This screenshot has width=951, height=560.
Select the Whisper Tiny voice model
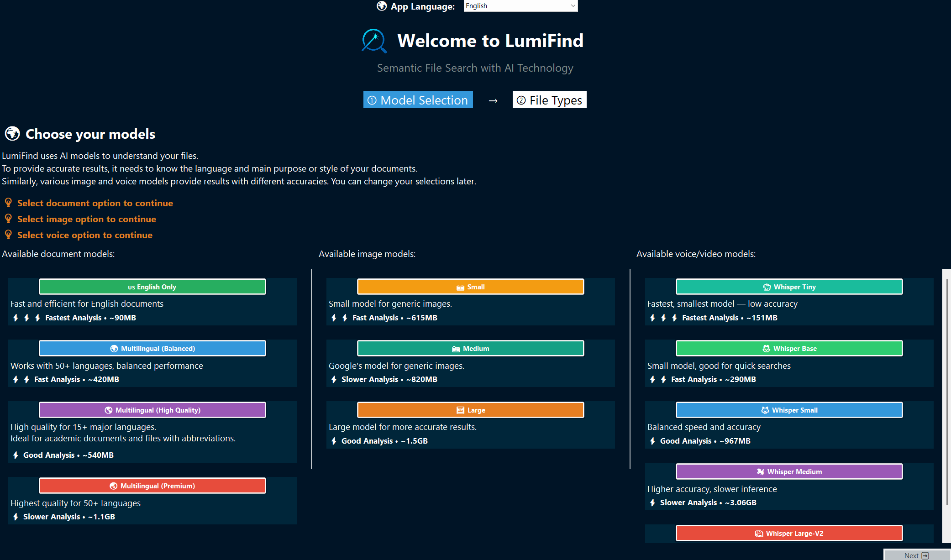point(789,287)
